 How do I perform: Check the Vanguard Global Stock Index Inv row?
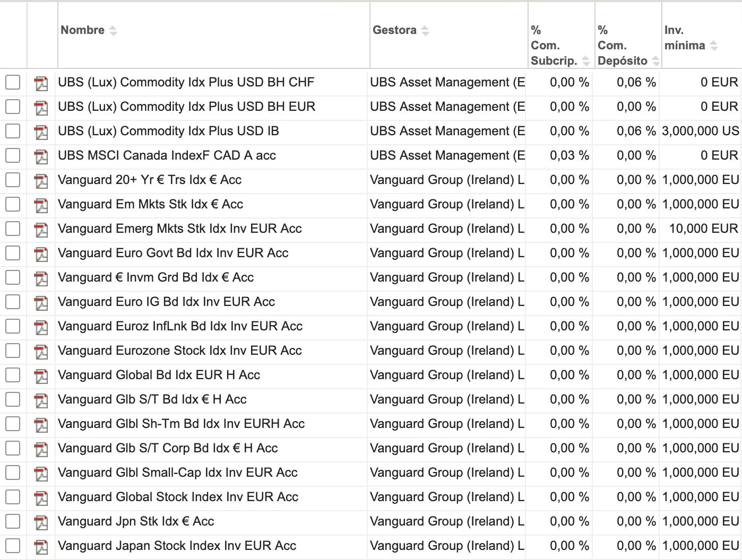[x=13, y=497]
